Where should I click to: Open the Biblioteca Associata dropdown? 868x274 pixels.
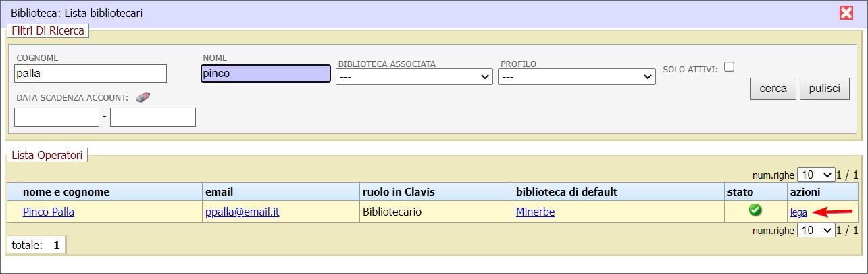[414, 77]
